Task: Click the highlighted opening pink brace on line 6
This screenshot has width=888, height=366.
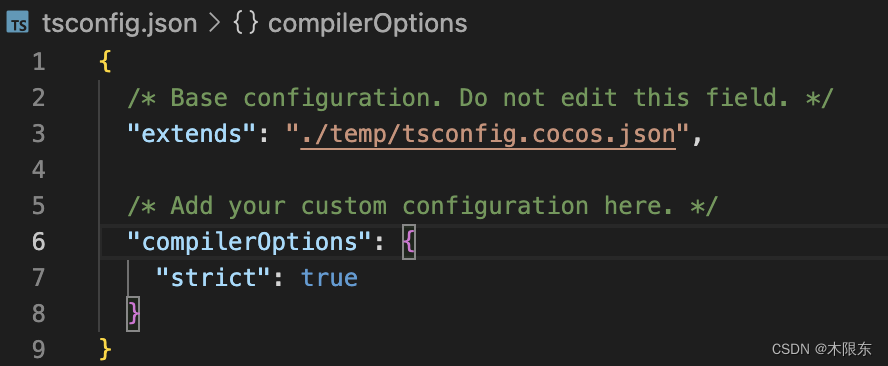Action: (x=409, y=242)
